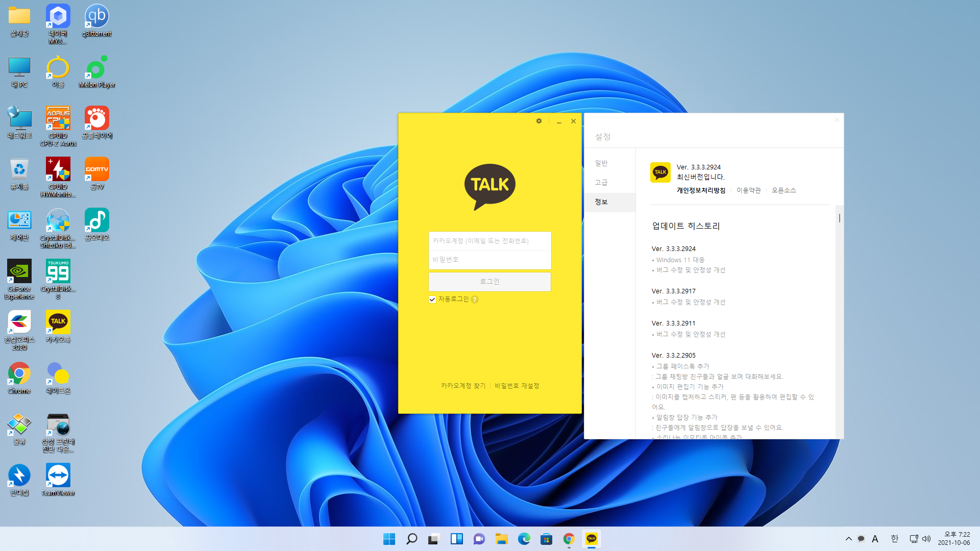Click the 'Windows 11 대응' history entry
Screen dimensions: 980x551
pos(680,260)
